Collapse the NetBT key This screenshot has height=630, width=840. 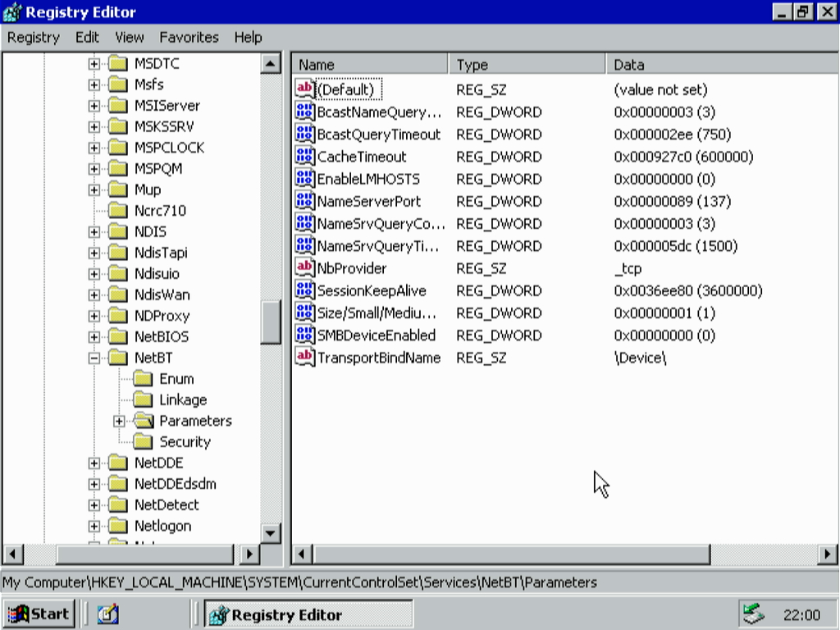click(94, 358)
